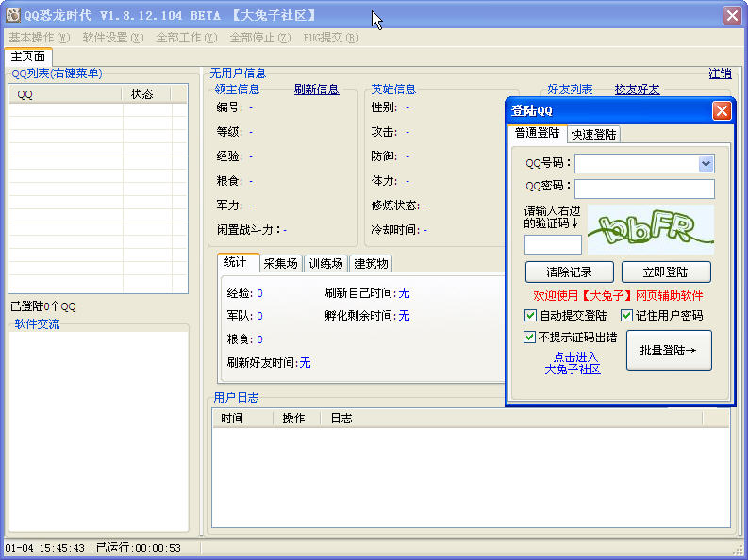Click the 时间 column header in user log
748x560 pixels.
(x=242, y=419)
